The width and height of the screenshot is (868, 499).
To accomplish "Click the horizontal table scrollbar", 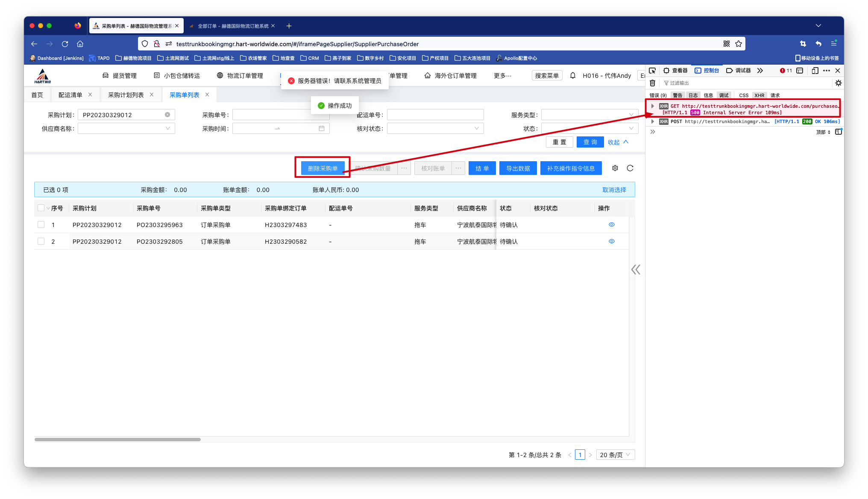I will coord(117,439).
